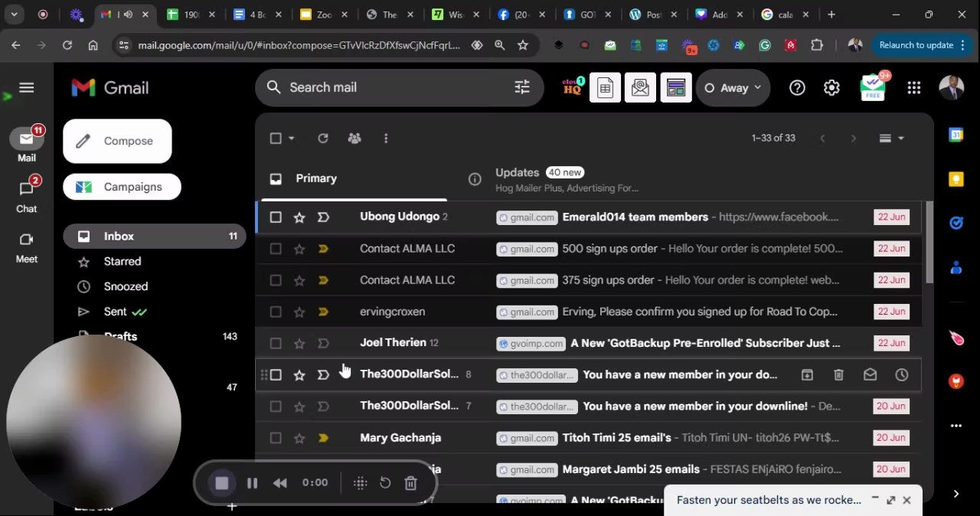Screen dimensions: 980x516
Task: Open the More options three-dot menu
Action: coord(386,139)
